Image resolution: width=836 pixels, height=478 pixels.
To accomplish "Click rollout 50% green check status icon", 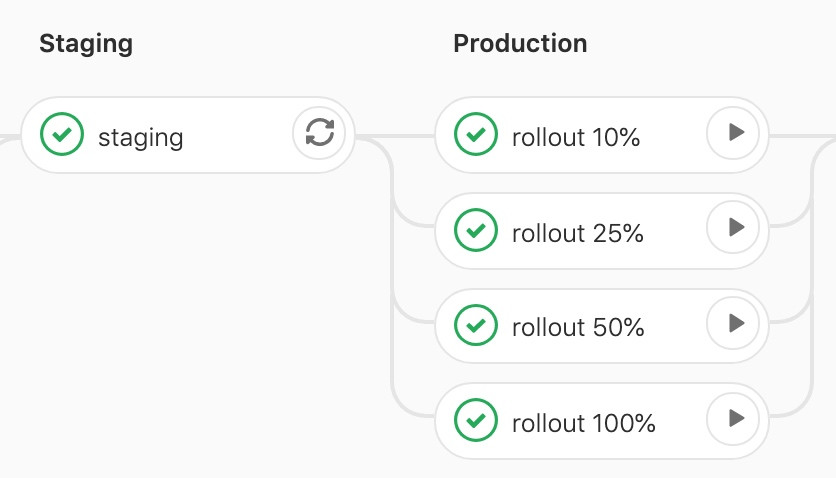I will tap(476, 326).
